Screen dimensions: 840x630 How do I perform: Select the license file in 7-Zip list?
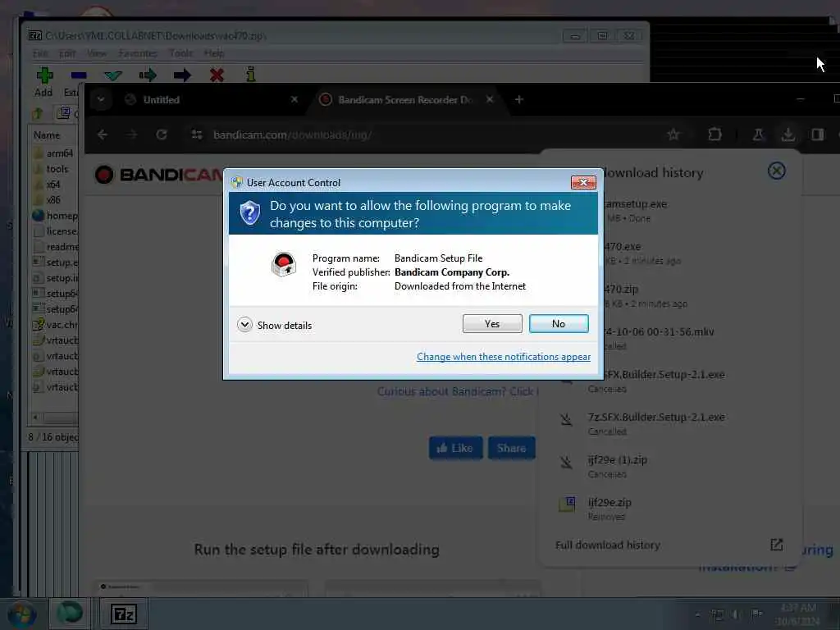pyautogui.click(x=55, y=231)
